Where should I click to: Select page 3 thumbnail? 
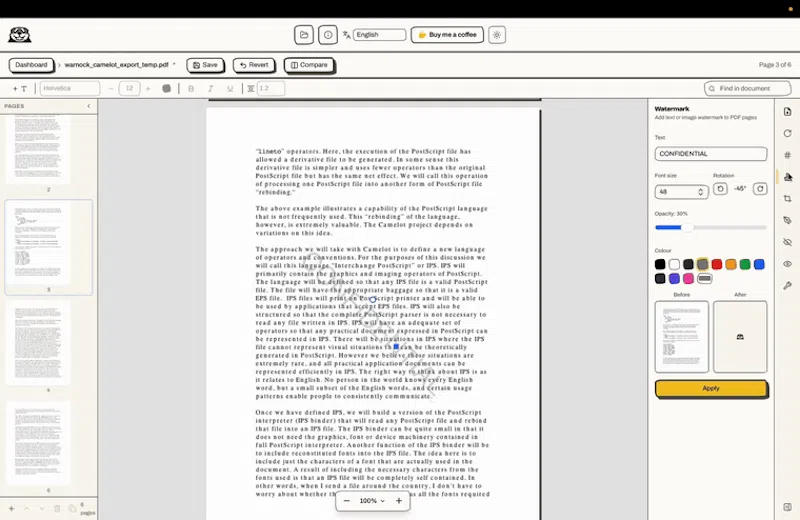[x=49, y=247]
